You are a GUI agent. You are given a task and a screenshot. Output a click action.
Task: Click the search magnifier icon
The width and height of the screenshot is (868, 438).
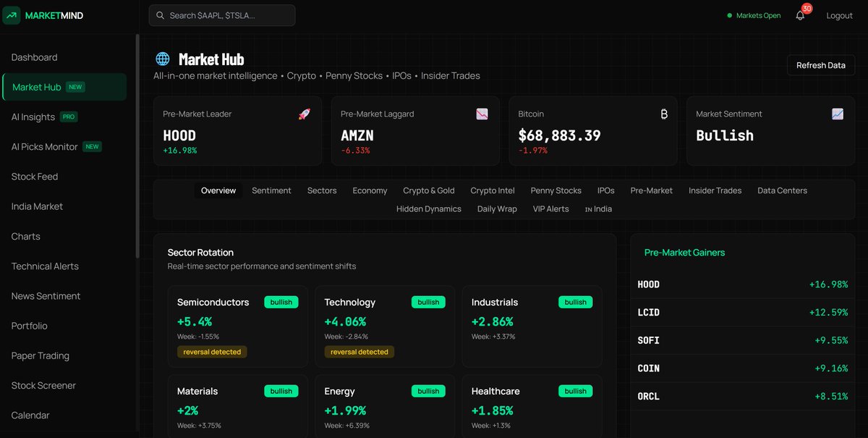click(x=160, y=15)
